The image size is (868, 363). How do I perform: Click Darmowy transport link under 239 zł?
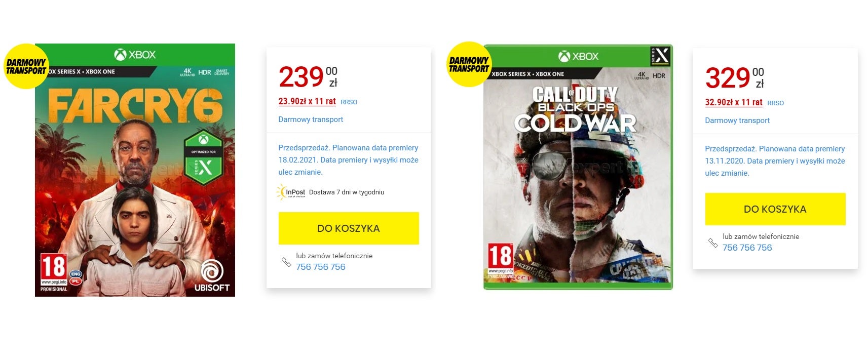311,119
